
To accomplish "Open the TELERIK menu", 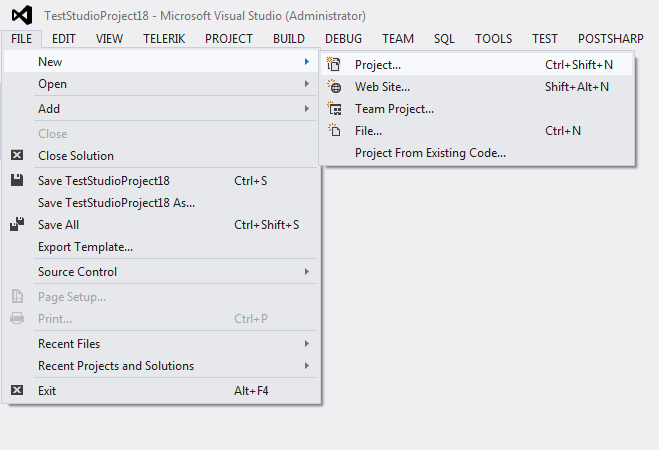I will pyautogui.click(x=164, y=39).
